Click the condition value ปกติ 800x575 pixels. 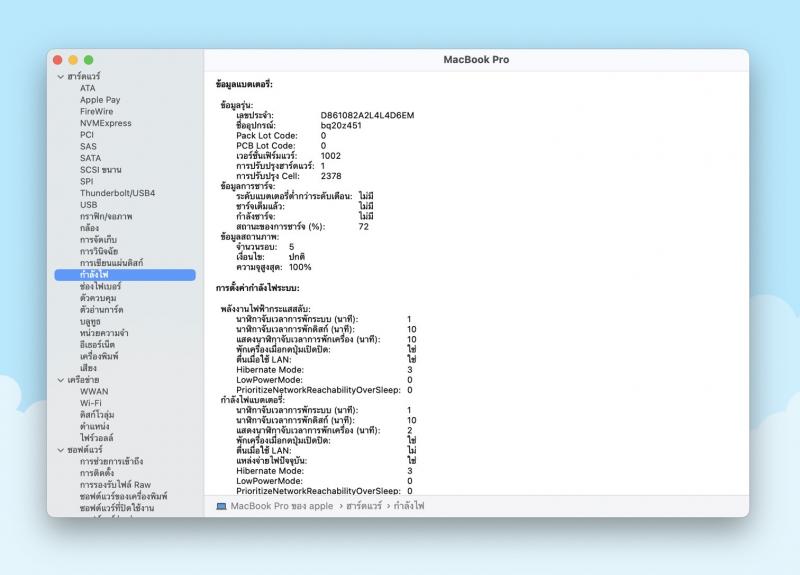click(297, 257)
